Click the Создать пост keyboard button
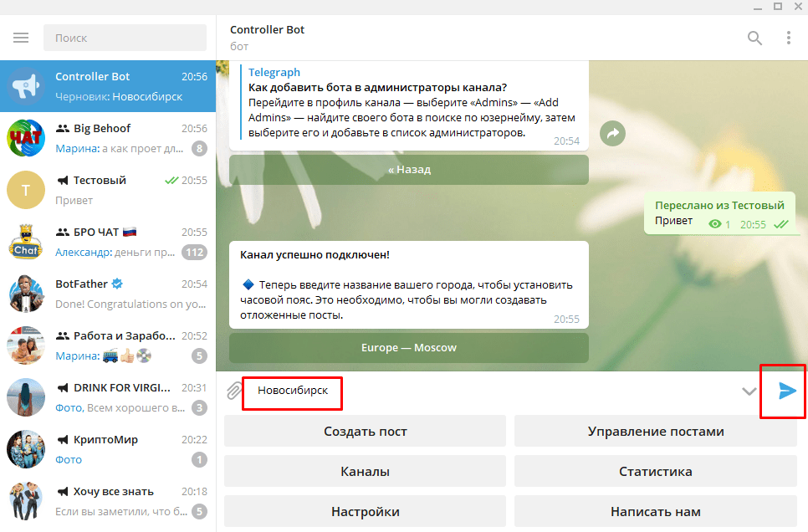 click(365, 431)
